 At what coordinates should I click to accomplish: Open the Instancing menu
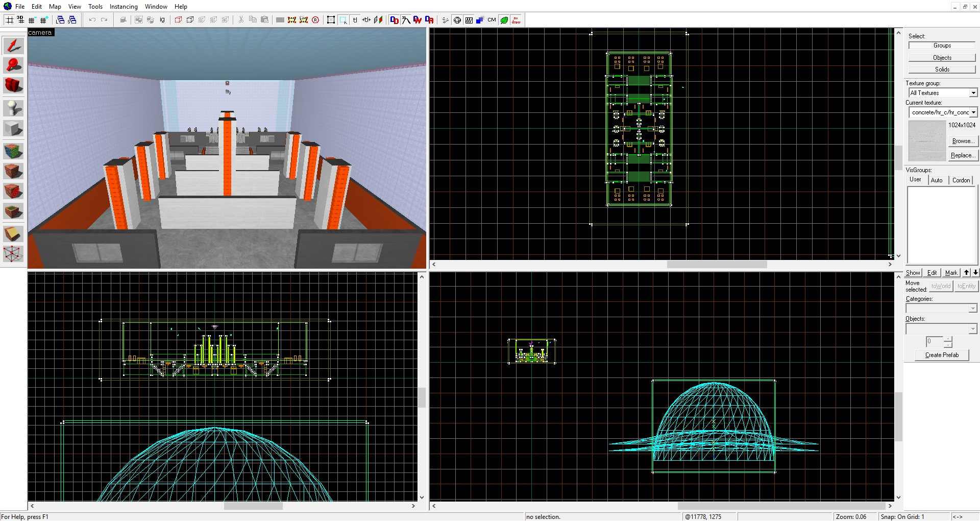pyautogui.click(x=124, y=7)
